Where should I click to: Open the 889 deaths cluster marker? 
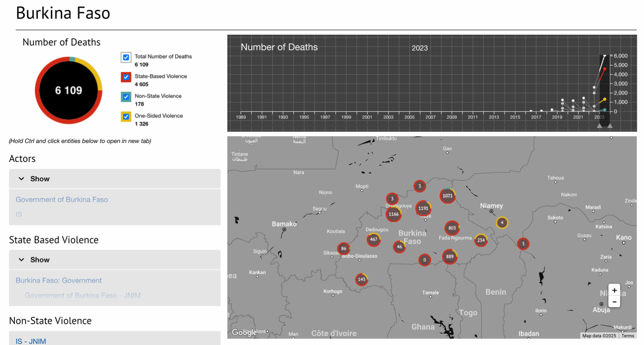[x=450, y=256]
